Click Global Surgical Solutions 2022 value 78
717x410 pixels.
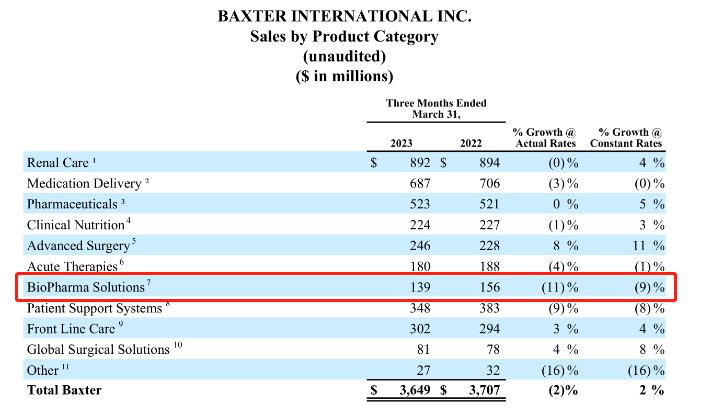[x=493, y=350]
